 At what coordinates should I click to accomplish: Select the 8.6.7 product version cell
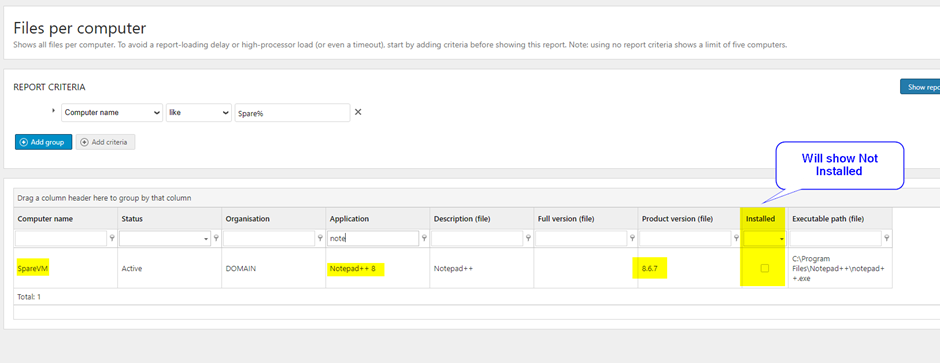689,268
